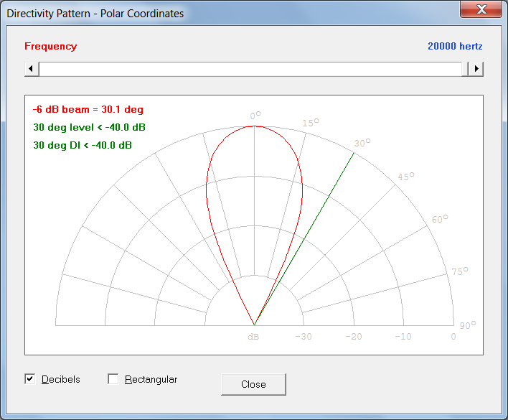508x420 pixels.
Task: Close the Directivity Pattern window
Action: [481, 9]
